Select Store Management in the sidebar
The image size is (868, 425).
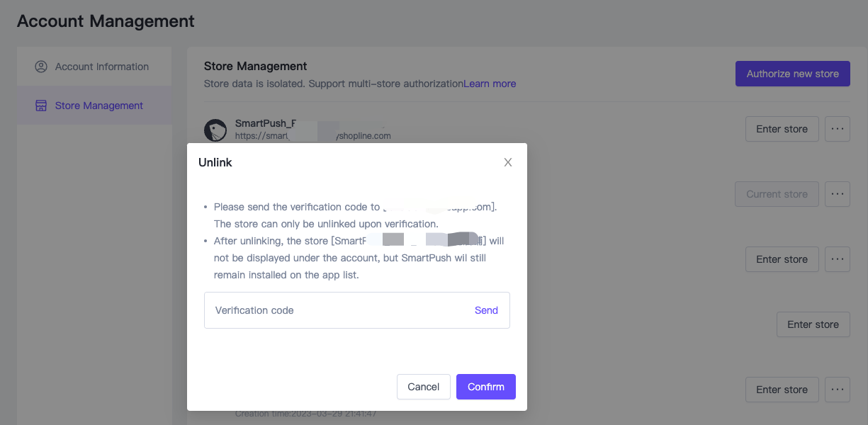pos(98,106)
